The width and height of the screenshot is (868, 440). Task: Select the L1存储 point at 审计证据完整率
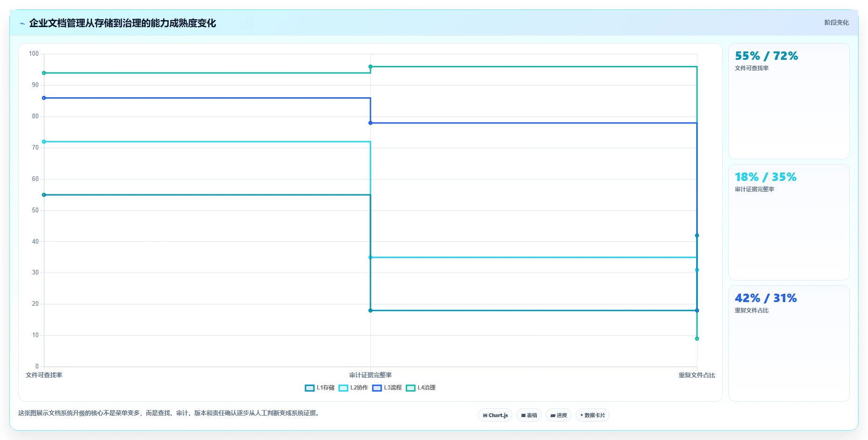click(370, 310)
